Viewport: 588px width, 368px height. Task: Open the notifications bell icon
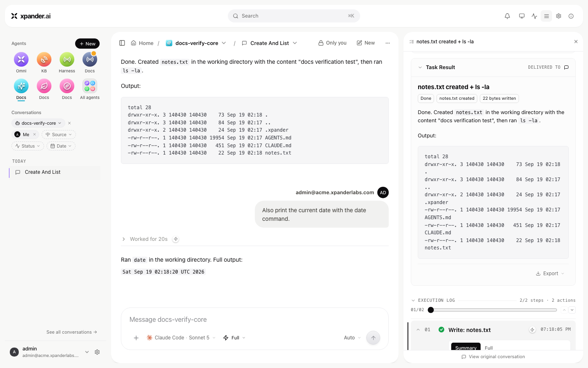507,16
